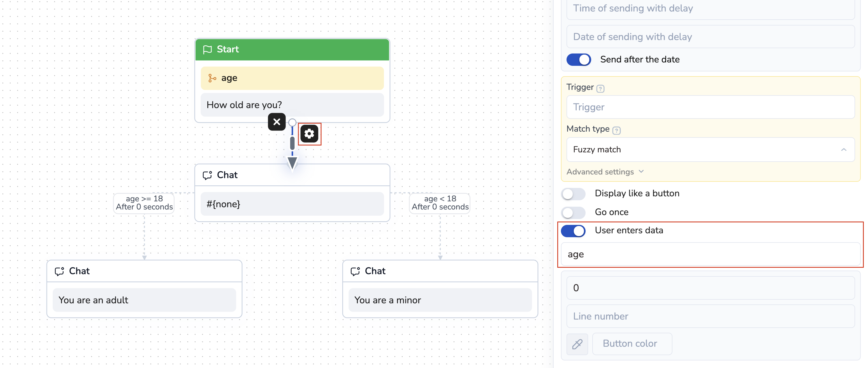Select the age >= 18 condition label
Image resolution: width=868 pixels, height=368 pixels.
pos(144,203)
